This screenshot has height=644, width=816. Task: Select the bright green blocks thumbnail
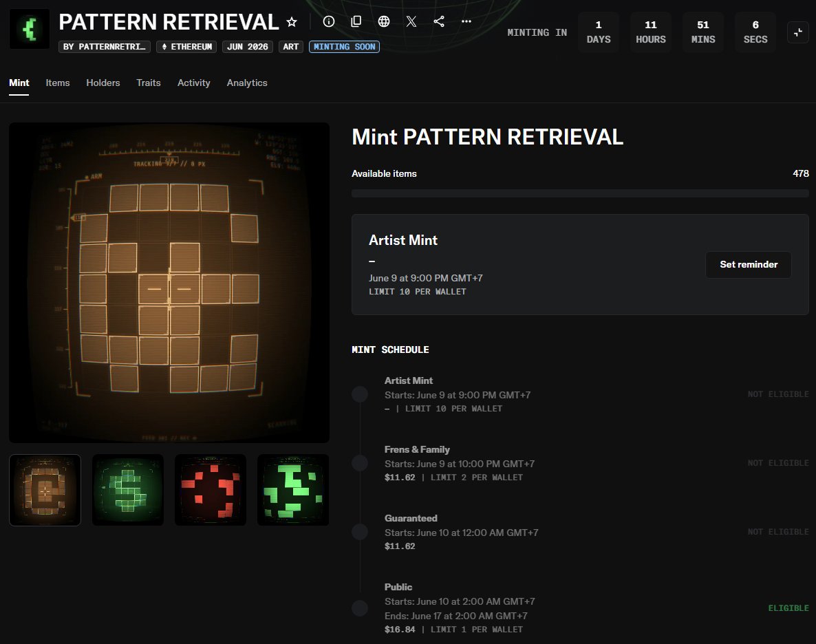pyautogui.click(x=293, y=490)
